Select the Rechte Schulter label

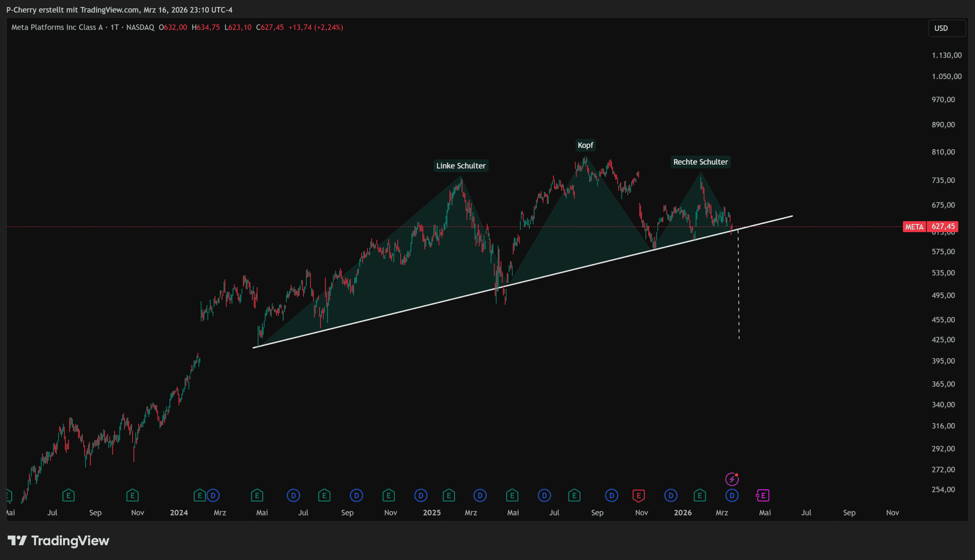click(700, 162)
